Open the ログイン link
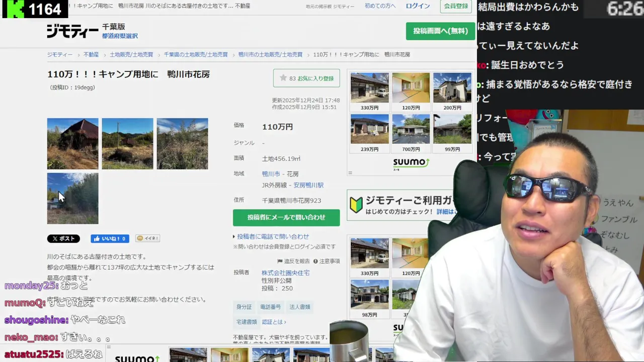The height and width of the screenshot is (362, 644). click(x=418, y=6)
